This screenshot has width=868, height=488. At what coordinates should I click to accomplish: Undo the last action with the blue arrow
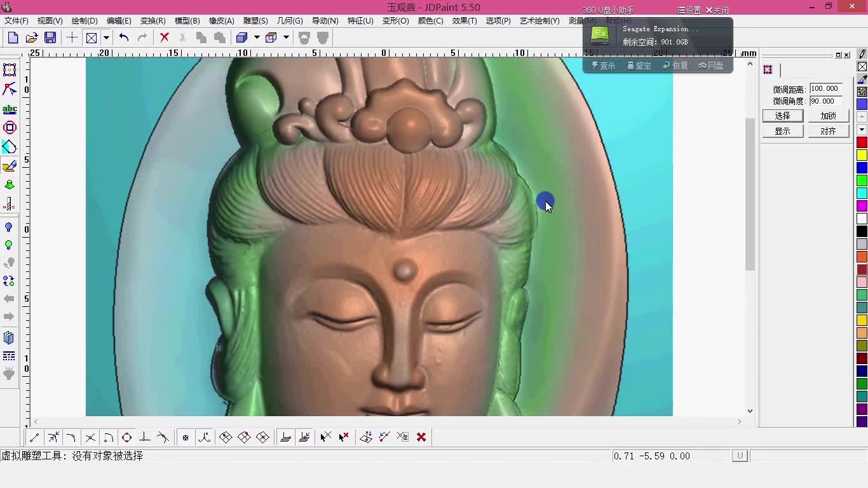[124, 37]
